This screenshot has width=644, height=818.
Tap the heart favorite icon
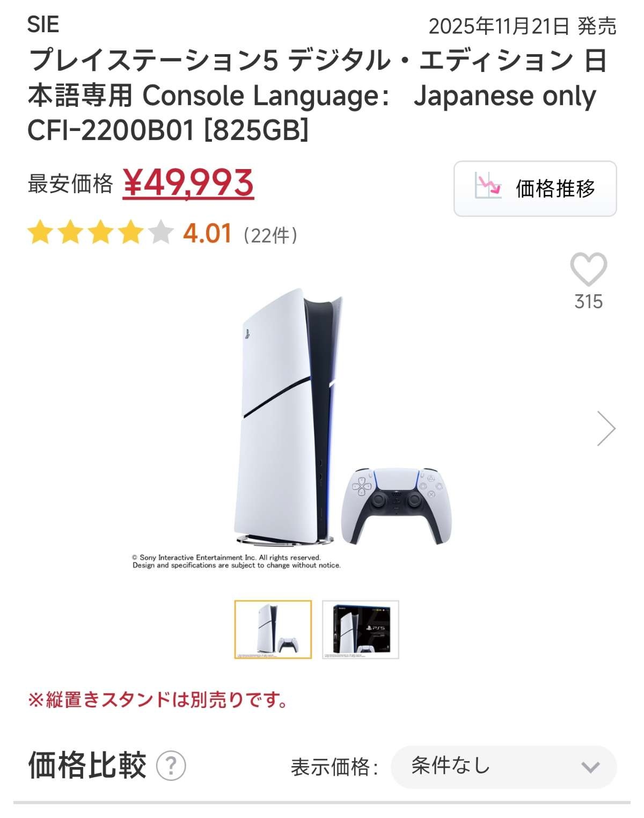tap(588, 269)
